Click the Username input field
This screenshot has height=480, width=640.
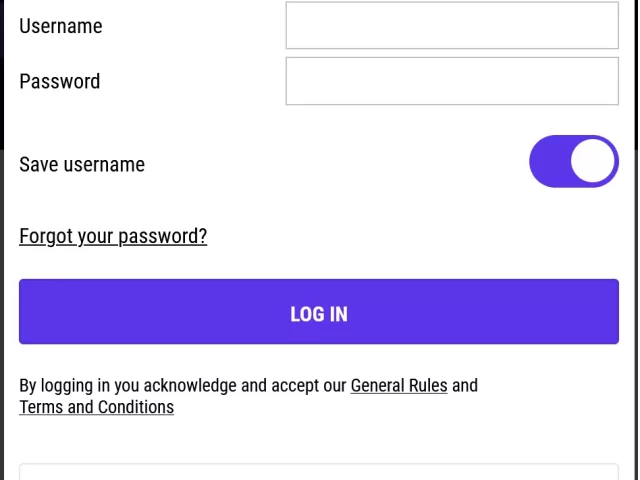click(452, 26)
